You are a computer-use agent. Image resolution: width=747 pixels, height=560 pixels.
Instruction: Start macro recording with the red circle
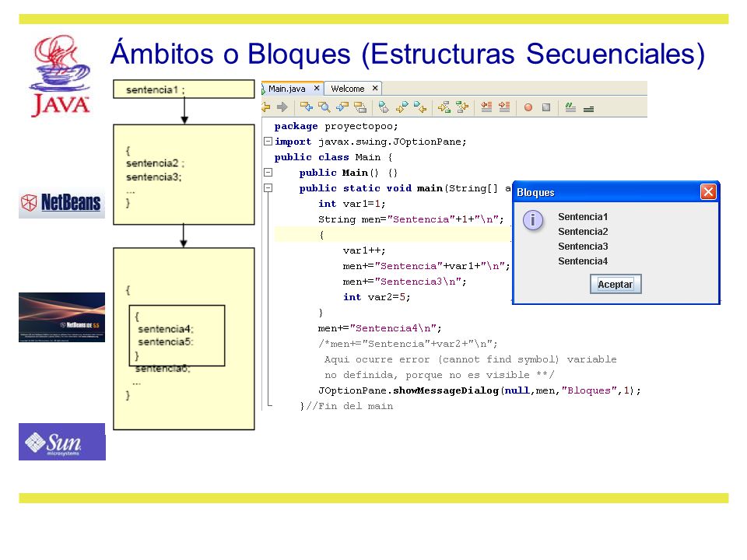[x=528, y=107]
